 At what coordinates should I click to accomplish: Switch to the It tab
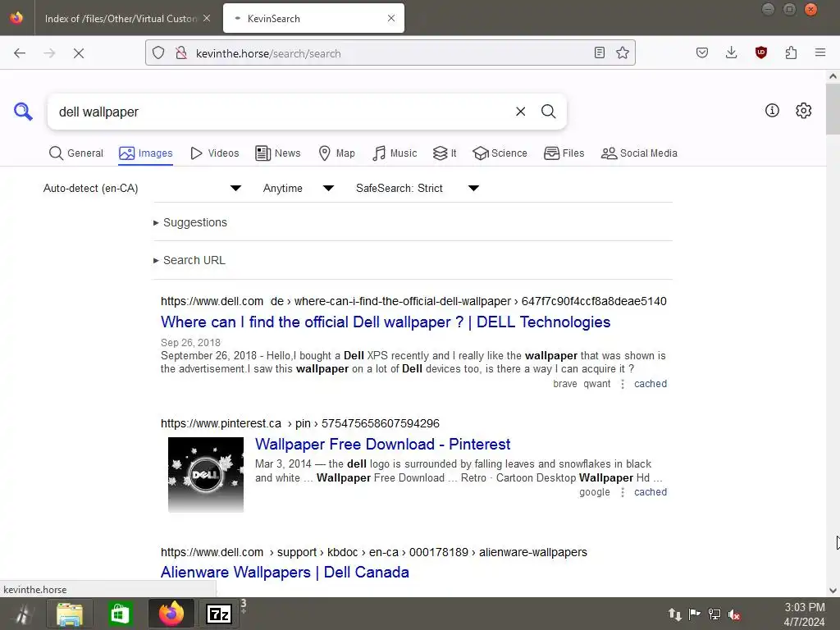click(445, 153)
